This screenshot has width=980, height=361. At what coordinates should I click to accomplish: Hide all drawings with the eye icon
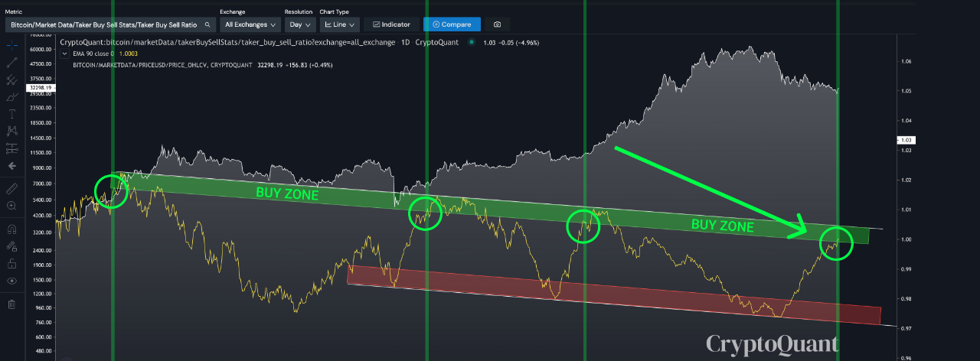pyautogui.click(x=11, y=281)
